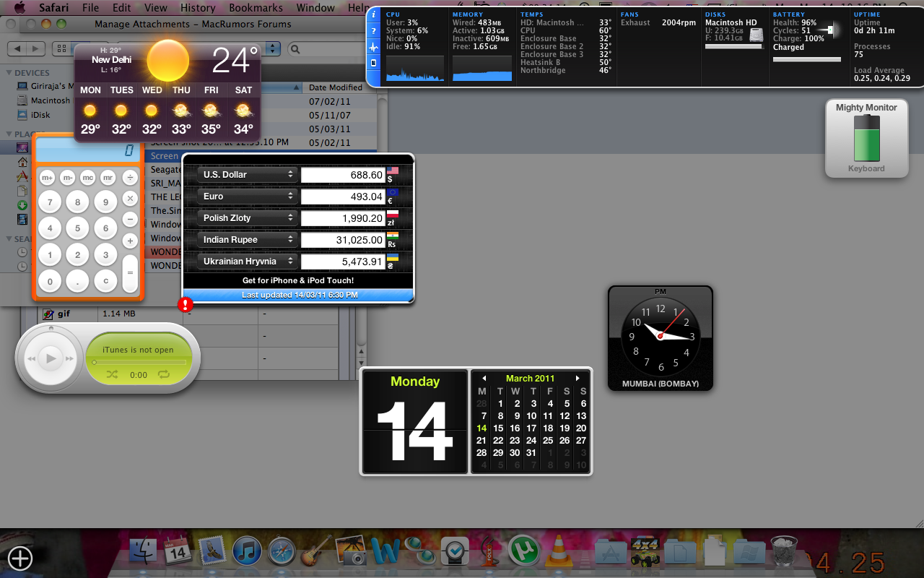
Task: Open the History menu
Action: [198, 8]
